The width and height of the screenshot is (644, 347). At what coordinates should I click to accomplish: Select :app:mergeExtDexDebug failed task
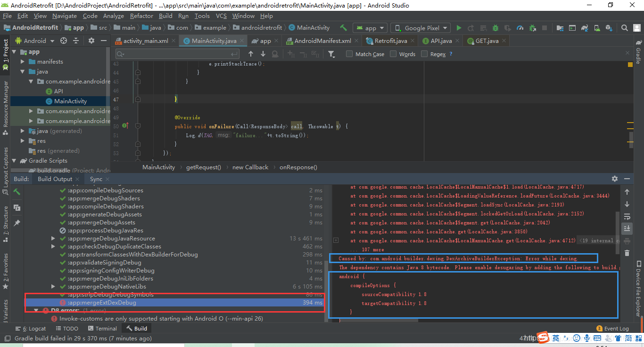(174, 303)
